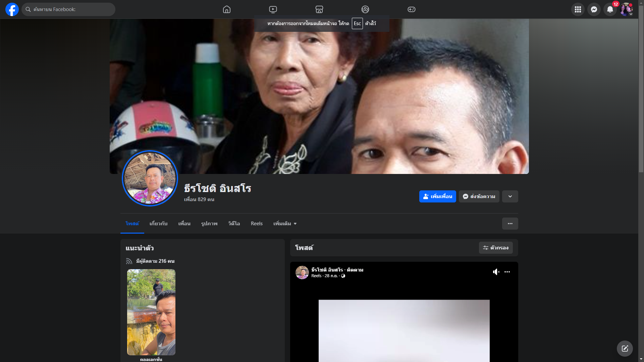The height and width of the screenshot is (362, 644).
Task: Open the Marketplace icon
Action: 319,9
